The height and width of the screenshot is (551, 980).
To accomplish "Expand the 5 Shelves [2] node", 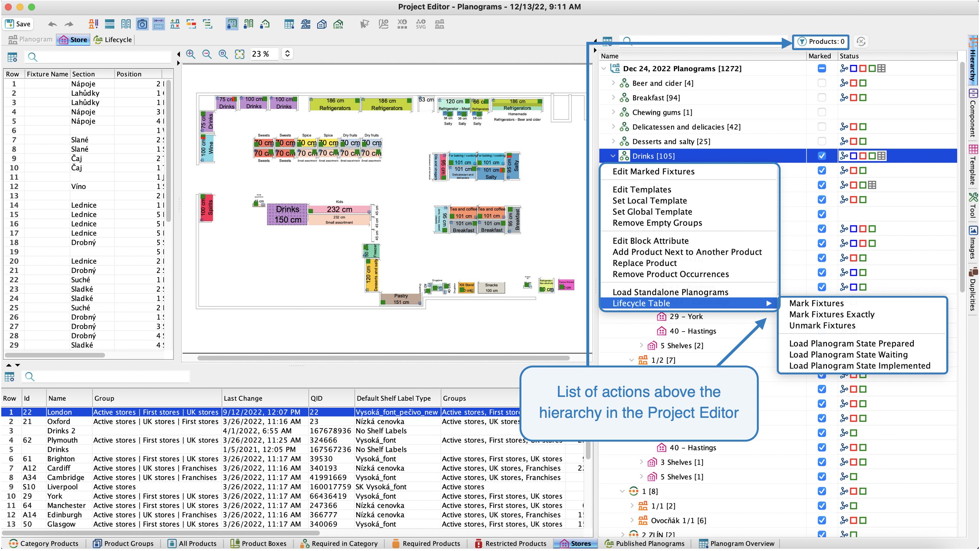I will [x=642, y=346].
